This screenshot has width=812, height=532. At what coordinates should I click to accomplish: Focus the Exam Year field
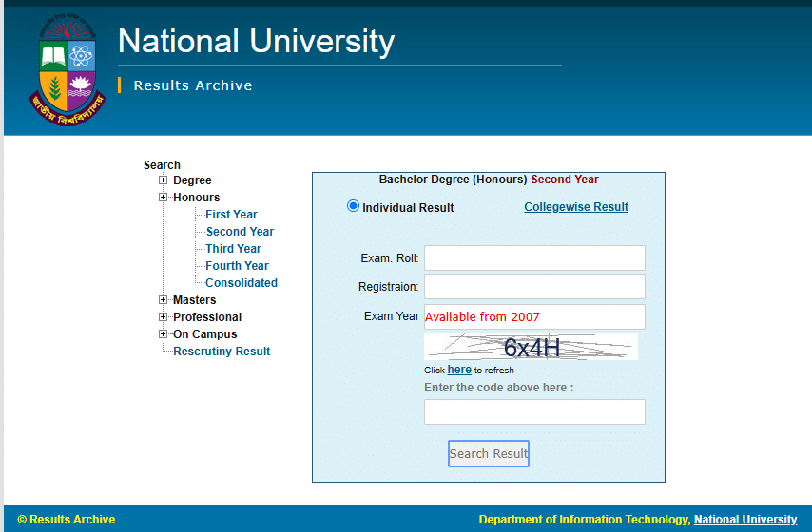coord(534,316)
